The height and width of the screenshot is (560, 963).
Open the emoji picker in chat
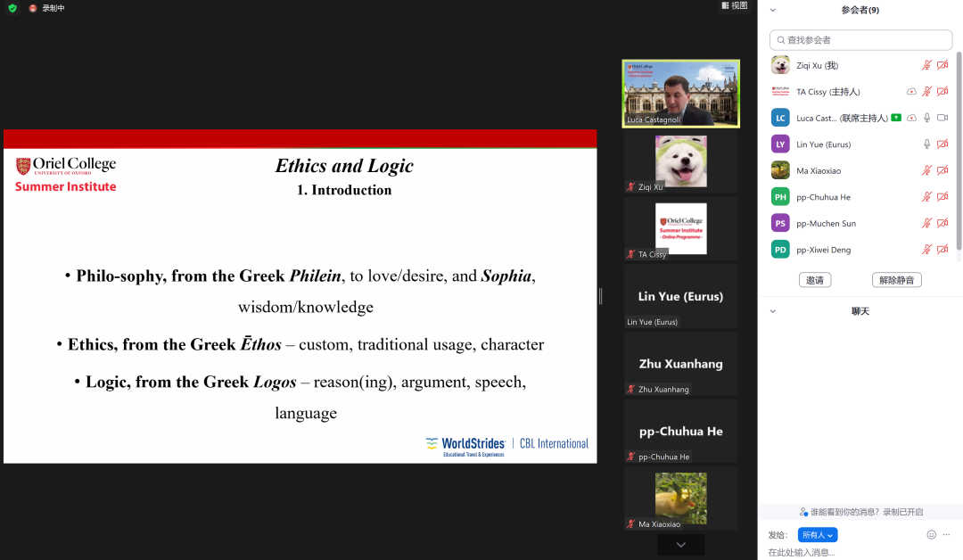click(931, 535)
